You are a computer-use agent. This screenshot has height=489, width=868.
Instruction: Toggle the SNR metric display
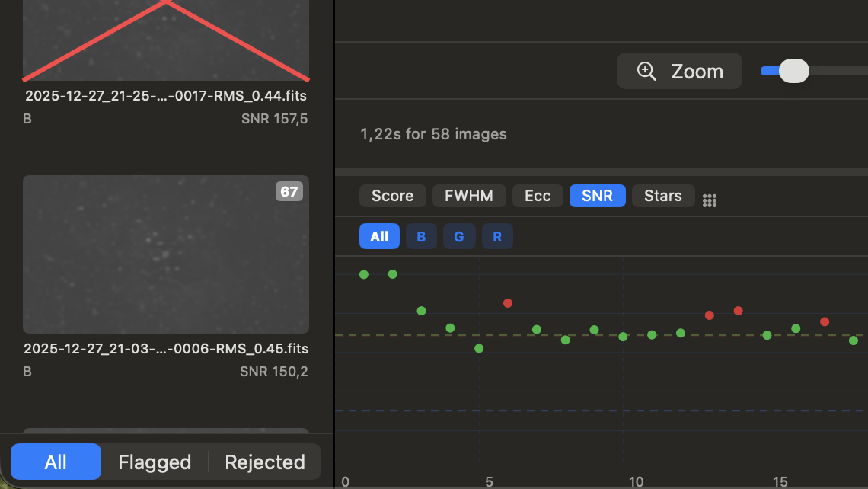pos(597,196)
